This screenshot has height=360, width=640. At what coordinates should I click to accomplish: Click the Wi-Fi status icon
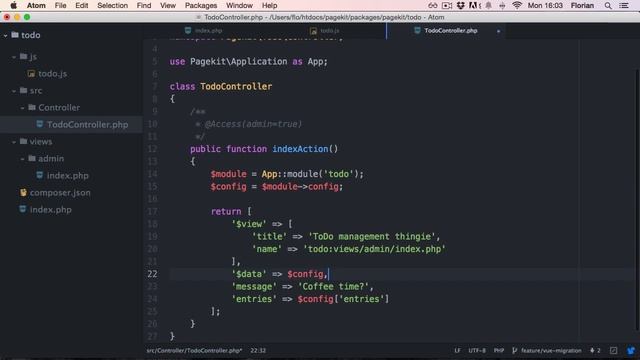pyautogui.click(x=517, y=5)
